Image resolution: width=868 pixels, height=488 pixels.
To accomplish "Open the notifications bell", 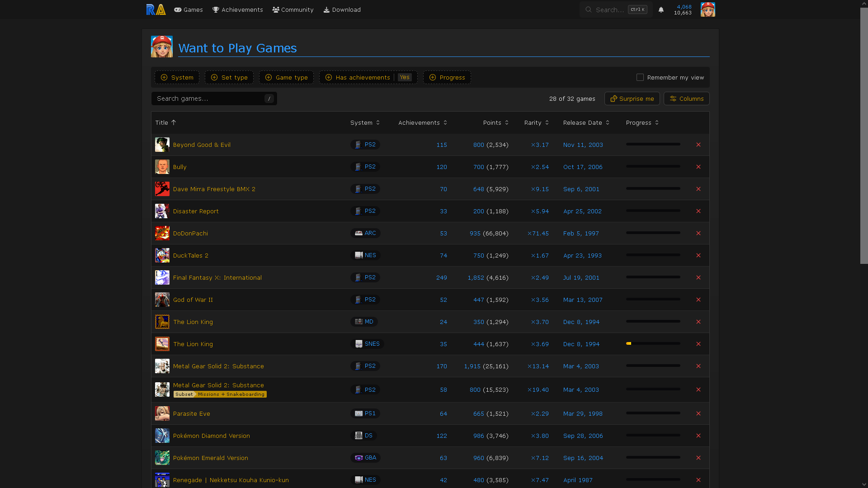I will pyautogui.click(x=661, y=9).
